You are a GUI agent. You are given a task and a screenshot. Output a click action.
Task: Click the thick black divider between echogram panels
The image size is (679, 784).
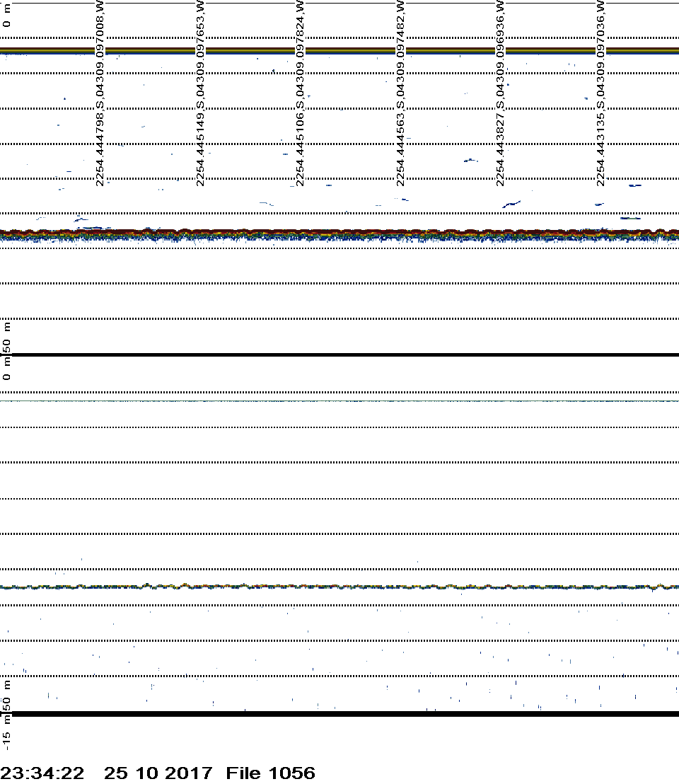[x=339, y=354]
